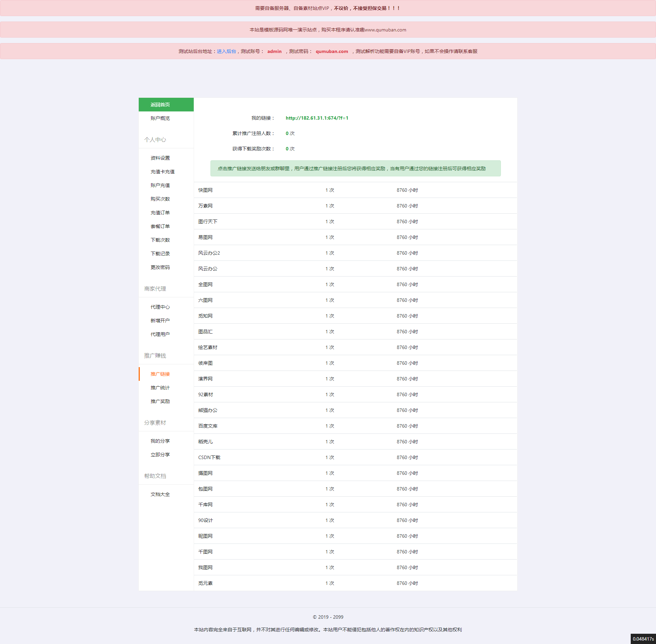Viewport: 656px width, 644px height.
Task: Click the 摄图网 row name
Action: (x=205, y=473)
